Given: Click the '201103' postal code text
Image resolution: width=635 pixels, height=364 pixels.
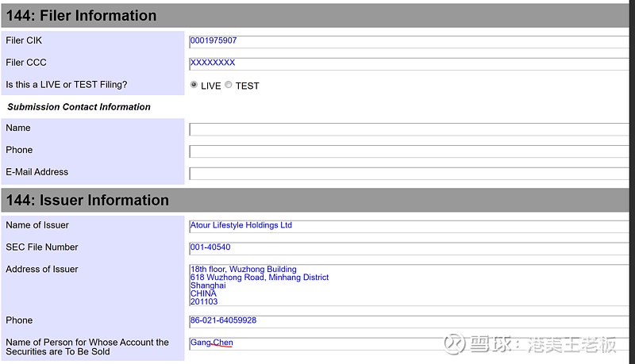Looking at the screenshot, I should pos(204,301).
